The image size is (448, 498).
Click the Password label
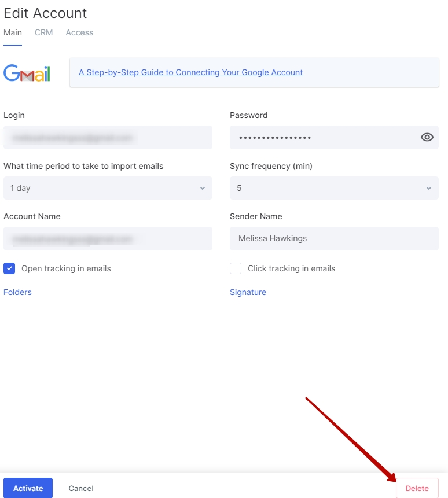tap(248, 115)
